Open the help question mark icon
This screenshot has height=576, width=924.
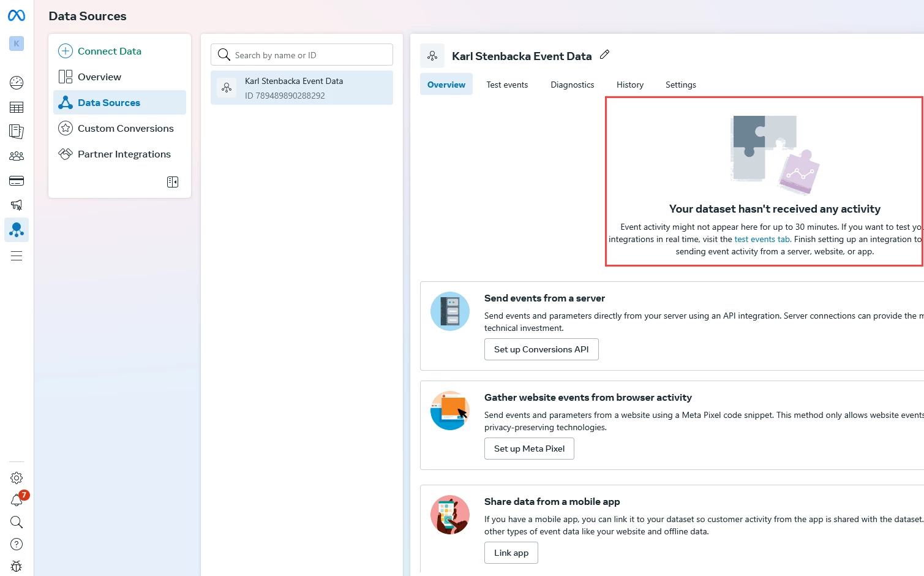[17, 544]
